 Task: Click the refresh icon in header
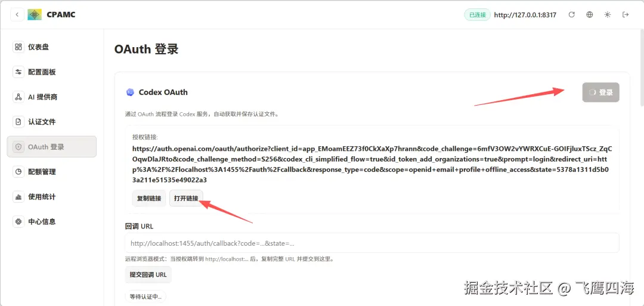(571, 15)
